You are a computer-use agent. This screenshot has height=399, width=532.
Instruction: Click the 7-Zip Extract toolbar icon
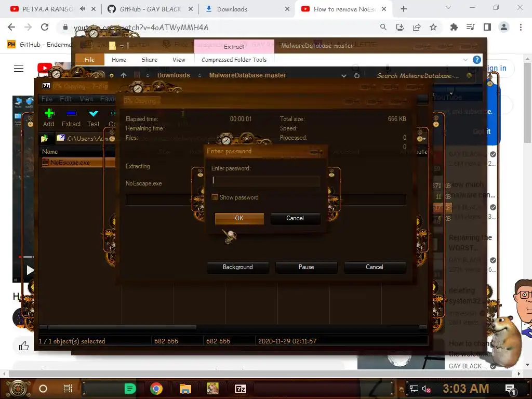pos(71,118)
